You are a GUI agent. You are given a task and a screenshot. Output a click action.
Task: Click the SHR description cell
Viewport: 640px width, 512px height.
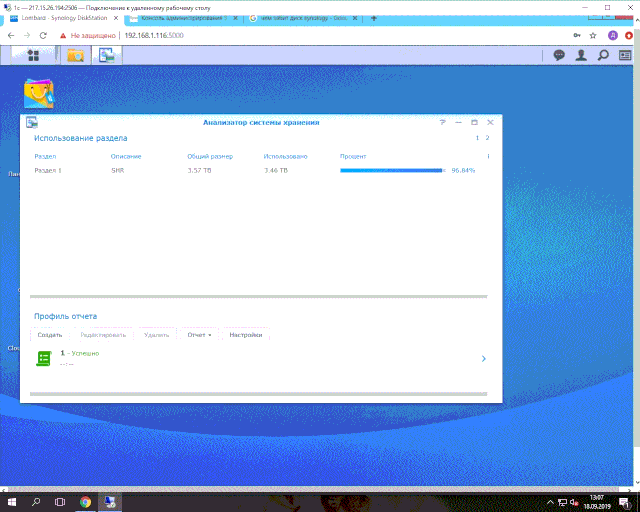coord(118,170)
